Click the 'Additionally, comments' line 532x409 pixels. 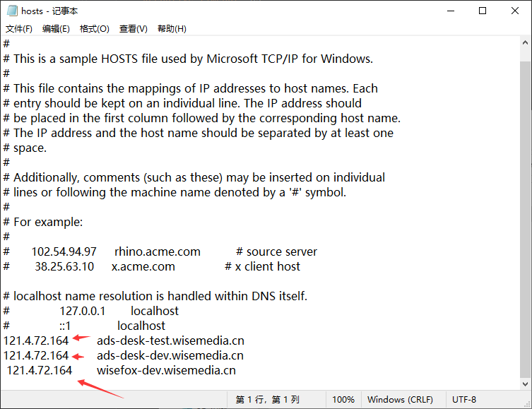point(194,178)
